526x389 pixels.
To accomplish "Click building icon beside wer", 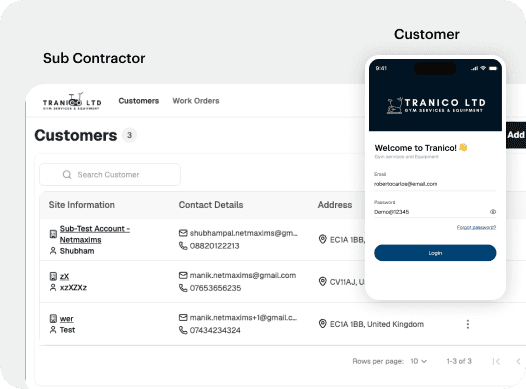I will tap(53, 318).
